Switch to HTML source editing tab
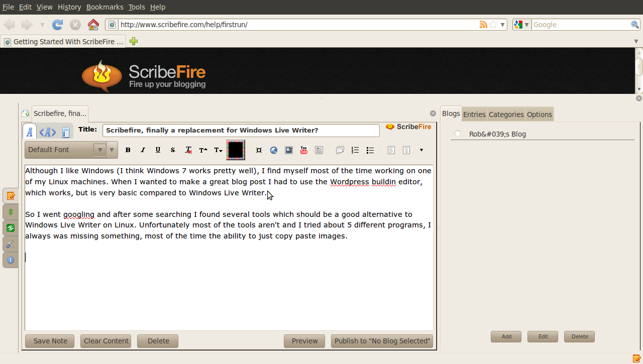This screenshot has width=643, height=364. pyautogui.click(x=48, y=132)
